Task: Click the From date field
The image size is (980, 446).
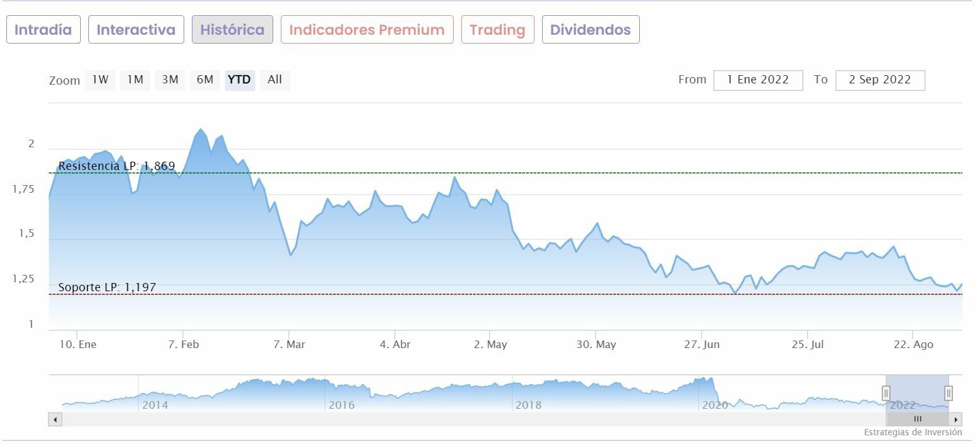Action: coord(758,80)
